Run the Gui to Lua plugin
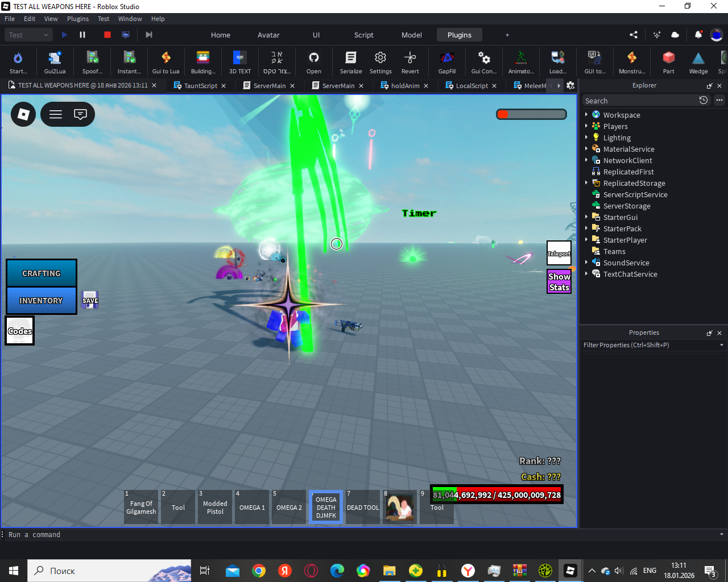This screenshot has height=582, width=728. 166,62
